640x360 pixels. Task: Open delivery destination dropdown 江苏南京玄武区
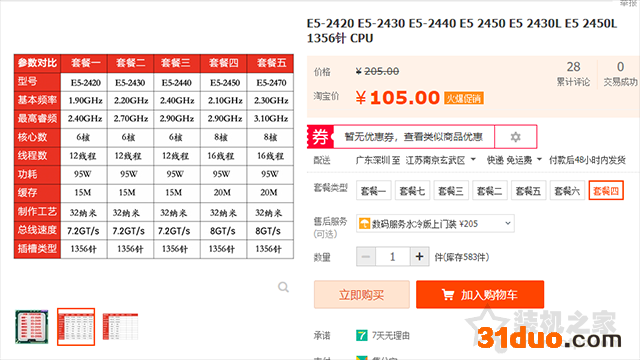(440, 160)
